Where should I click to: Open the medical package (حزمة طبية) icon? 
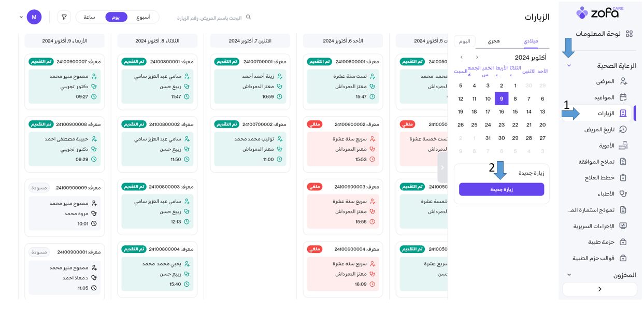pyautogui.click(x=623, y=242)
